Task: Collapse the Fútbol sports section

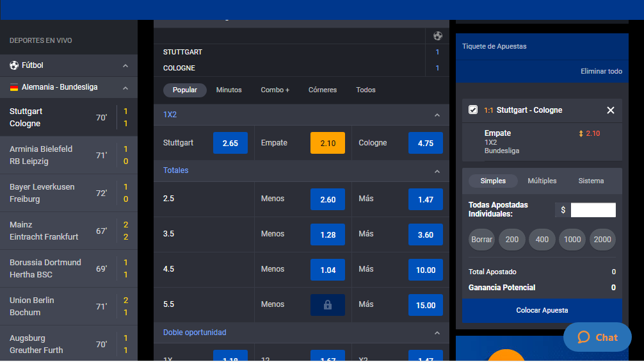Action: point(125,66)
